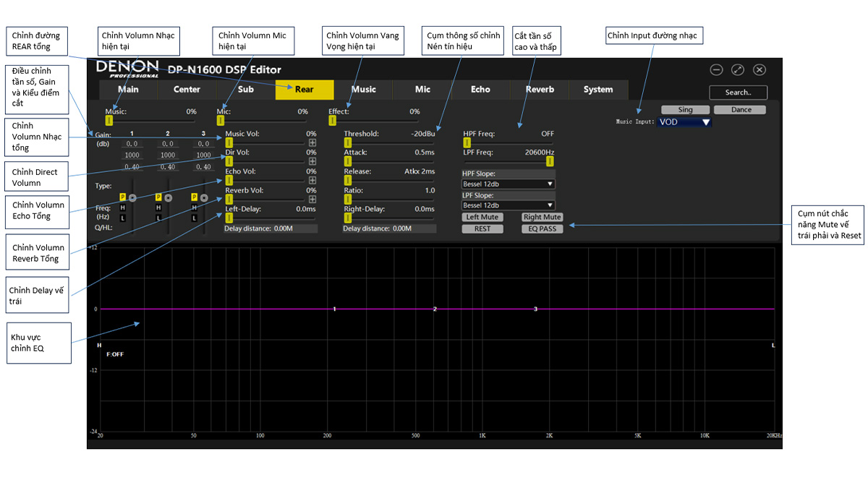Click the Effect volume slider handle
Screen dimensions: 868x496
pos(332,121)
